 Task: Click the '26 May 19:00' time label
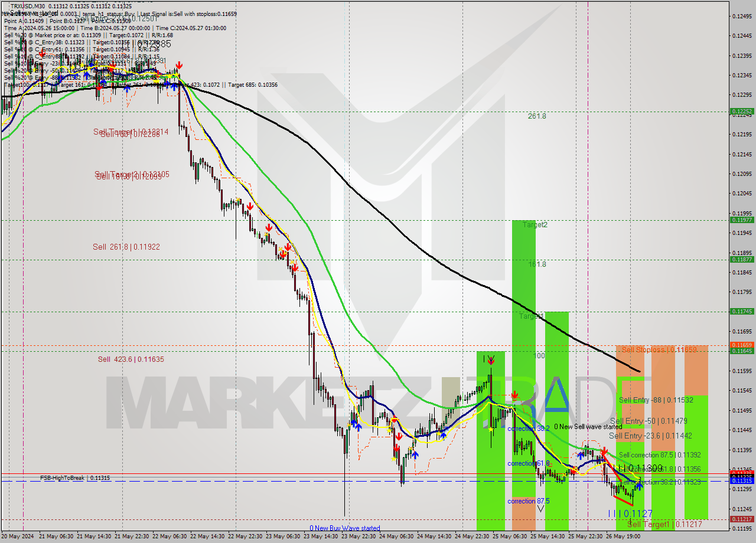click(623, 537)
